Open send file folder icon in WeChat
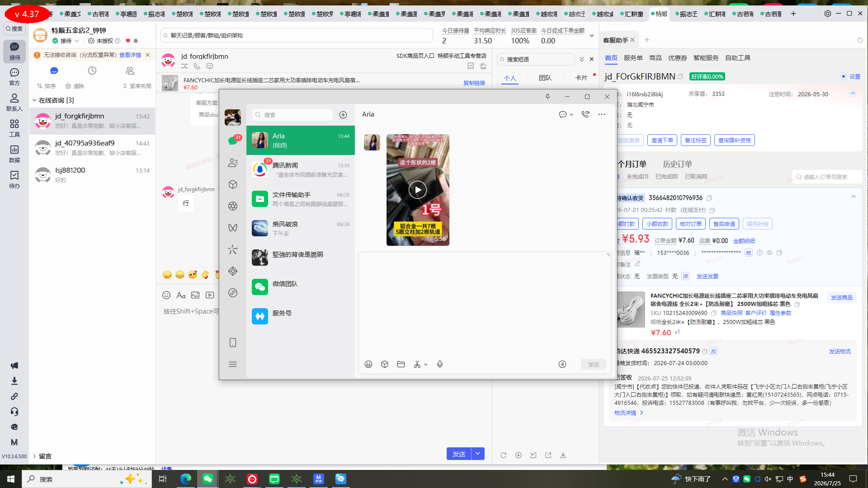This screenshot has width=868, height=488. (401, 364)
